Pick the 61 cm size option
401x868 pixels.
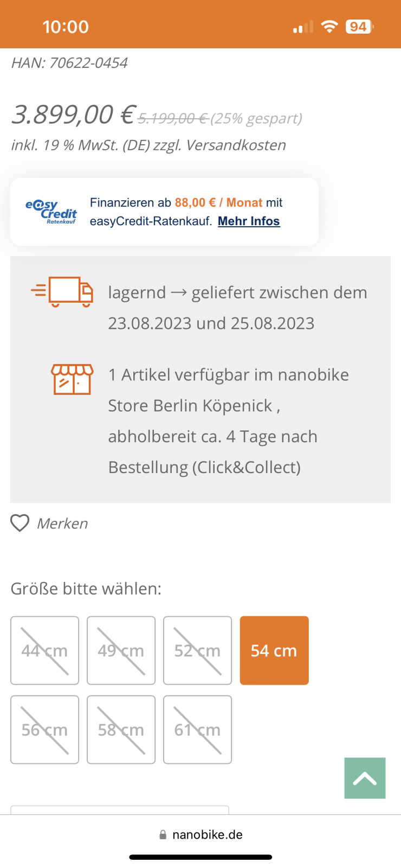click(197, 730)
